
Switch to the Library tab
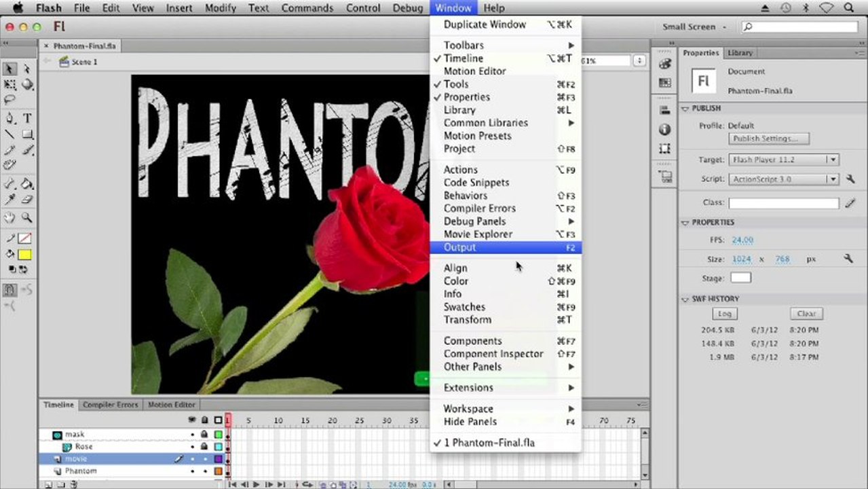pos(740,53)
